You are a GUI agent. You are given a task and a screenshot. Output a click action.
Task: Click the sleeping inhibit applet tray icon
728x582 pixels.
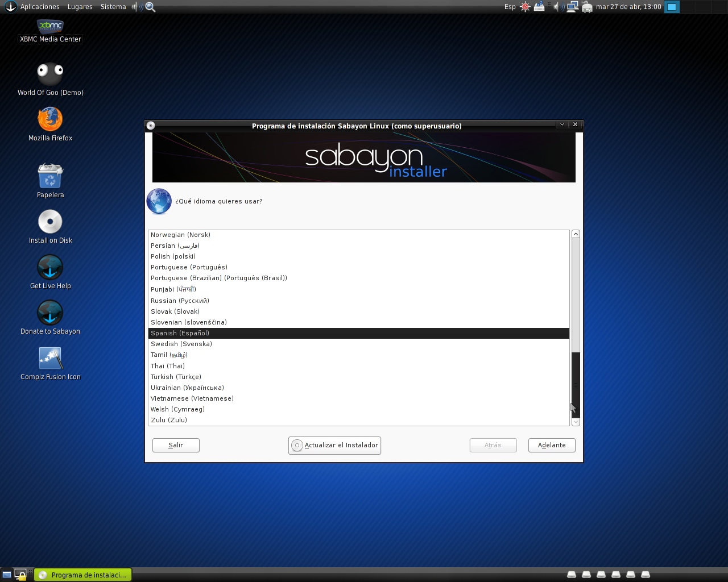(539, 7)
